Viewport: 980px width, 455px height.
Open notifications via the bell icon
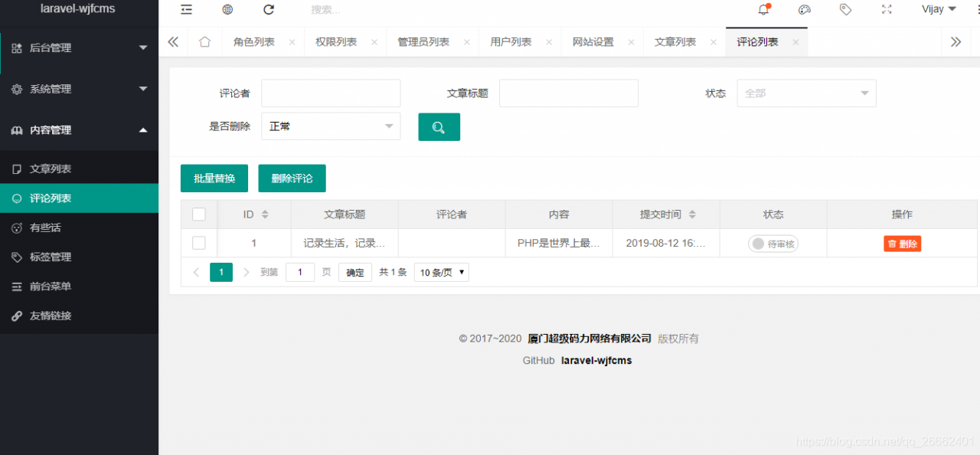pyautogui.click(x=761, y=9)
